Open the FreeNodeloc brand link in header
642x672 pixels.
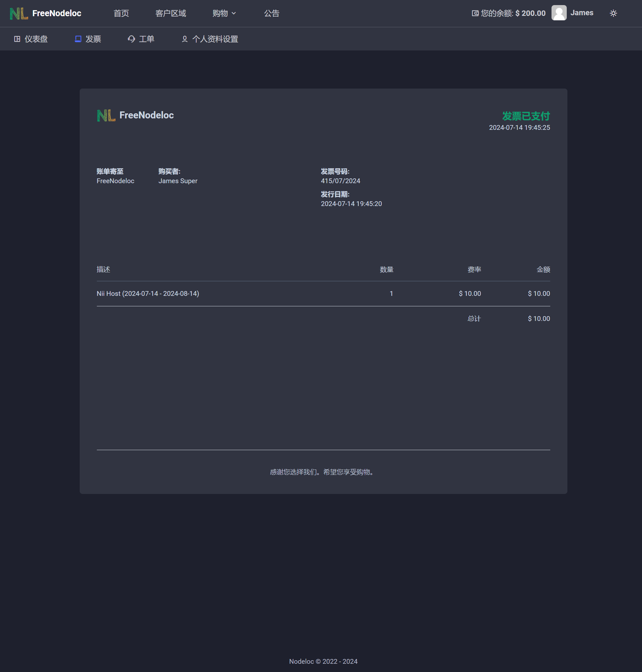coord(57,13)
